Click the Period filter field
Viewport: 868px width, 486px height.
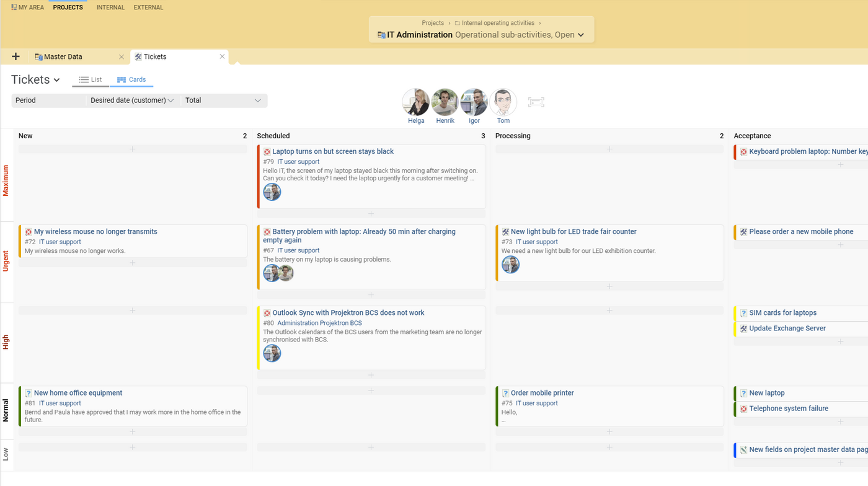pyautogui.click(x=48, y=100)
